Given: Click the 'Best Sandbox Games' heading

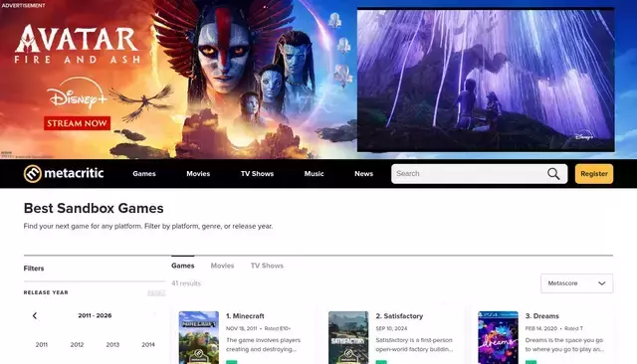Looking at the screenshot, I should click(94, 208).
